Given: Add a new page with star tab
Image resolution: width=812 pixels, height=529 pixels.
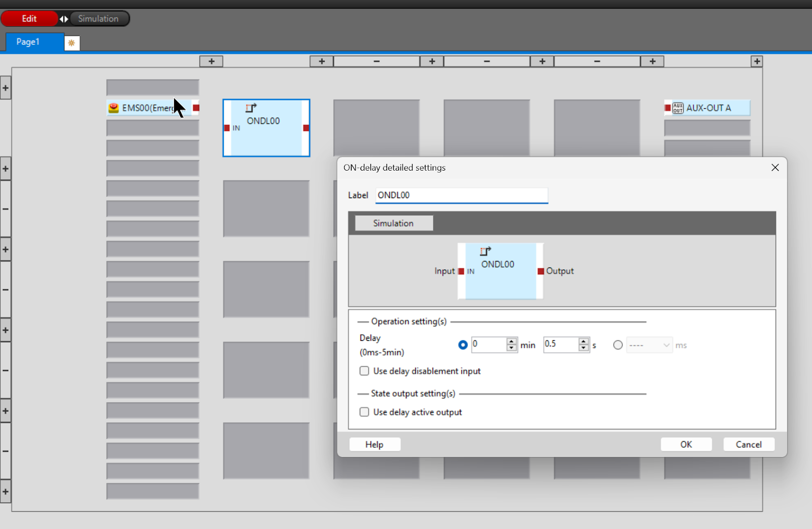Looking at the screenshot, I should 72,43.
